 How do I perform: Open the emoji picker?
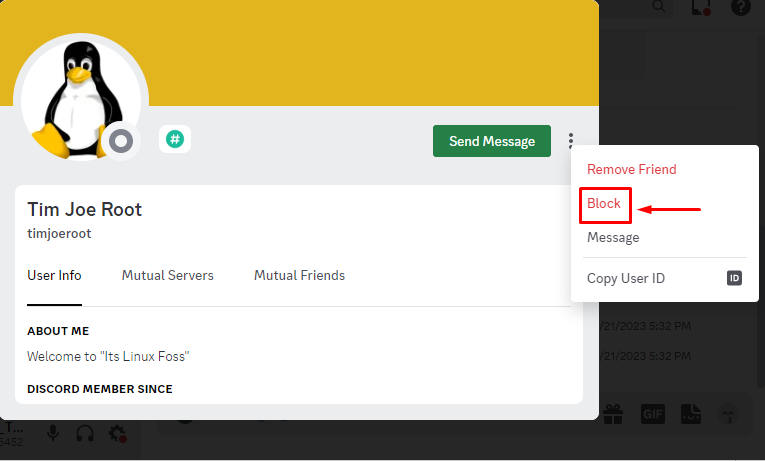(727, 415)
